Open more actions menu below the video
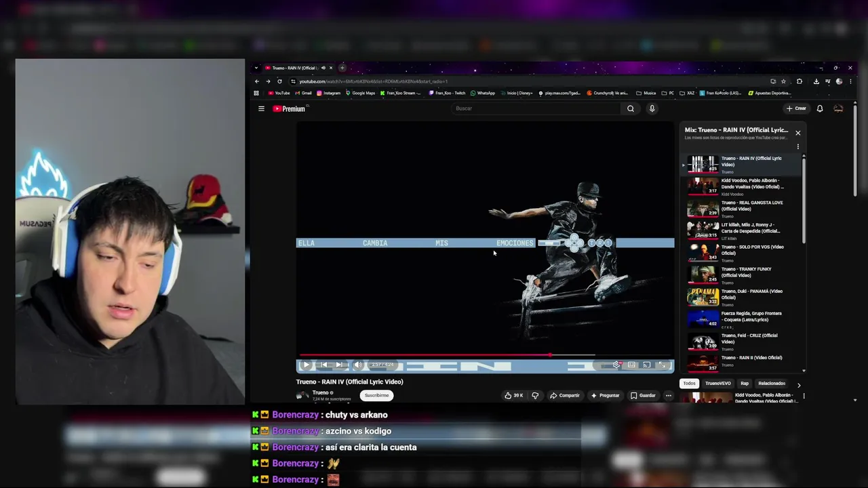The image size is (868, 488). point(669,395)
